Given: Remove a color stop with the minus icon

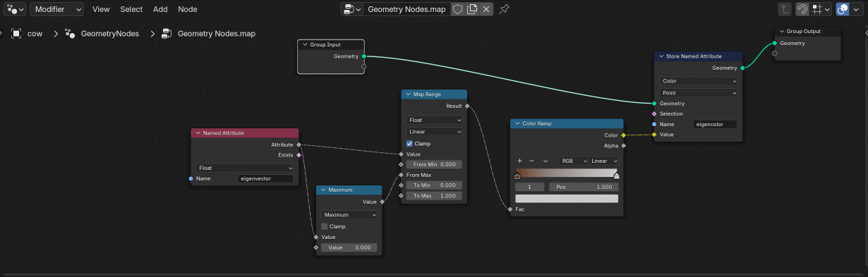Looking at the screenshot, I should point(532,161).
